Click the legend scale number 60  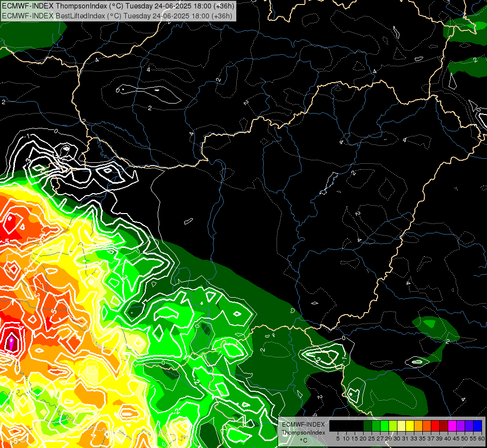[x=482, y=439]
